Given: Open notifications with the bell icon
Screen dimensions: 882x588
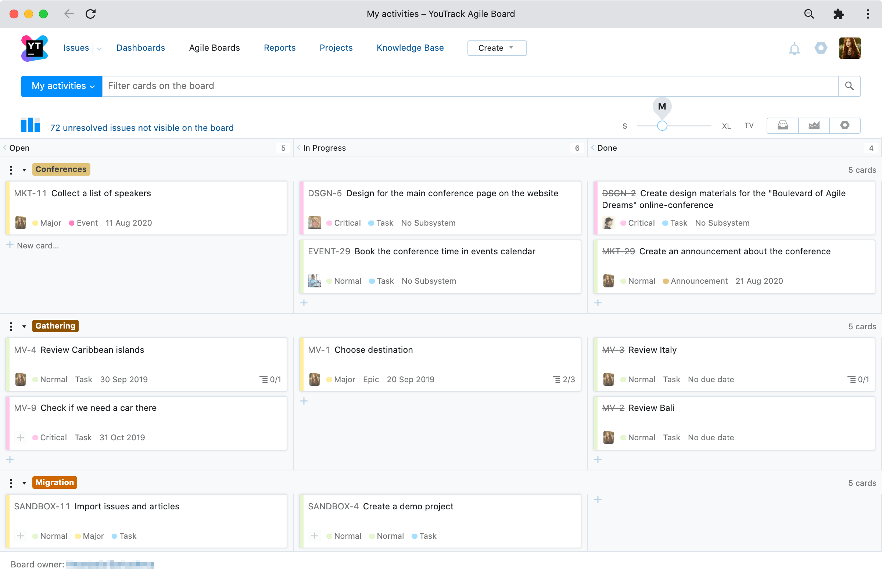Looking at the screenshot, I should [794, 49].
